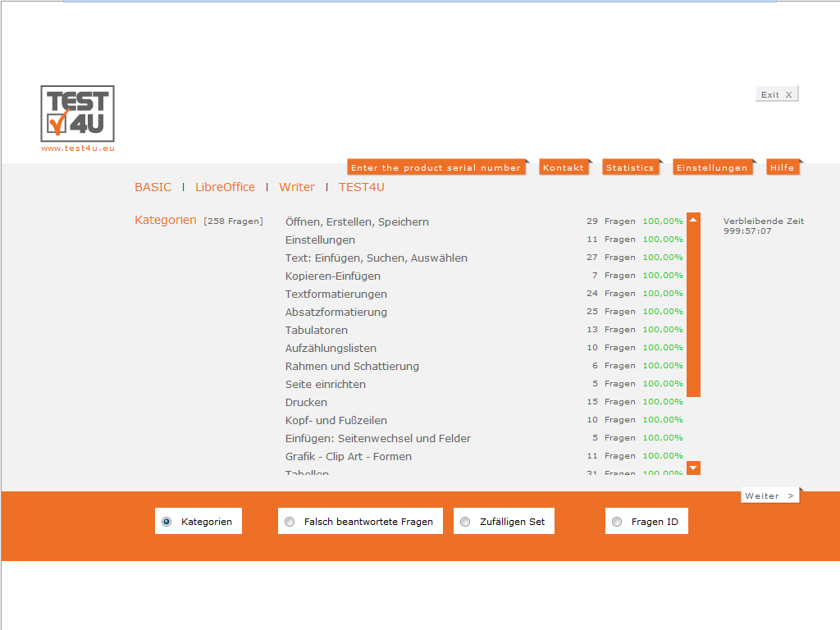Select the Textformatierungen category

pyautogui.click(x=336, y=294)
